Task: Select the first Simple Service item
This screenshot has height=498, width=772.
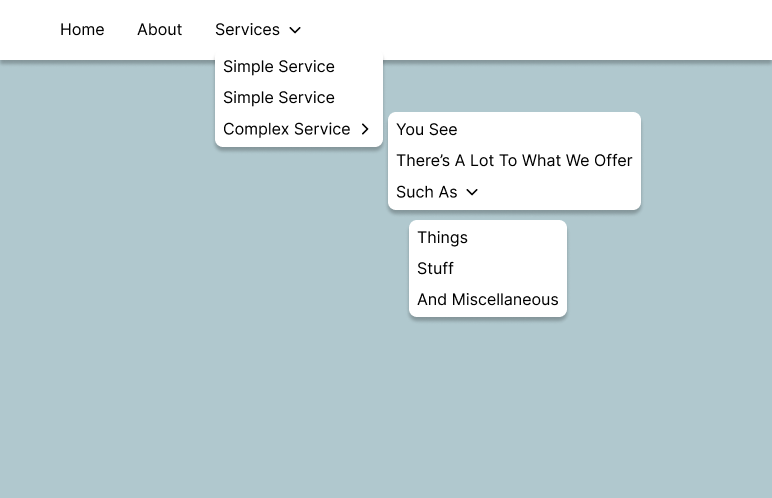Action: point(279,67)
